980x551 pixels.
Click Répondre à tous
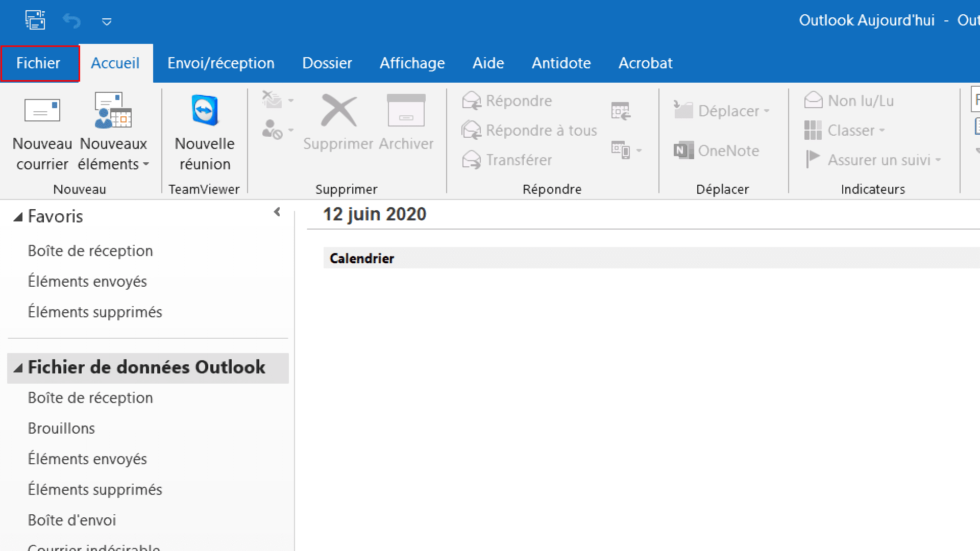(529, 131)
